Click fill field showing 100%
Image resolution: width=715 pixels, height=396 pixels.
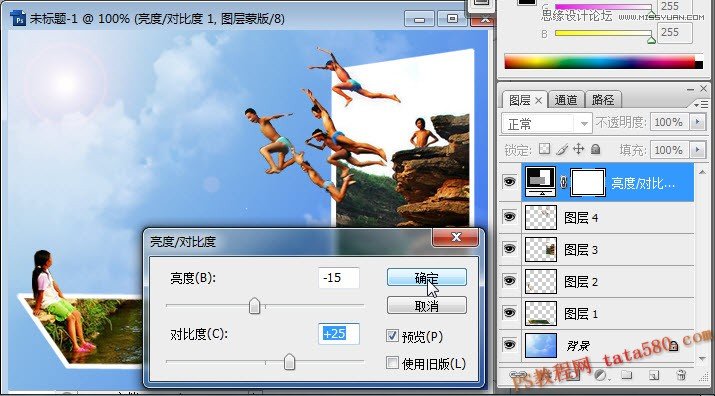(669, 150)
